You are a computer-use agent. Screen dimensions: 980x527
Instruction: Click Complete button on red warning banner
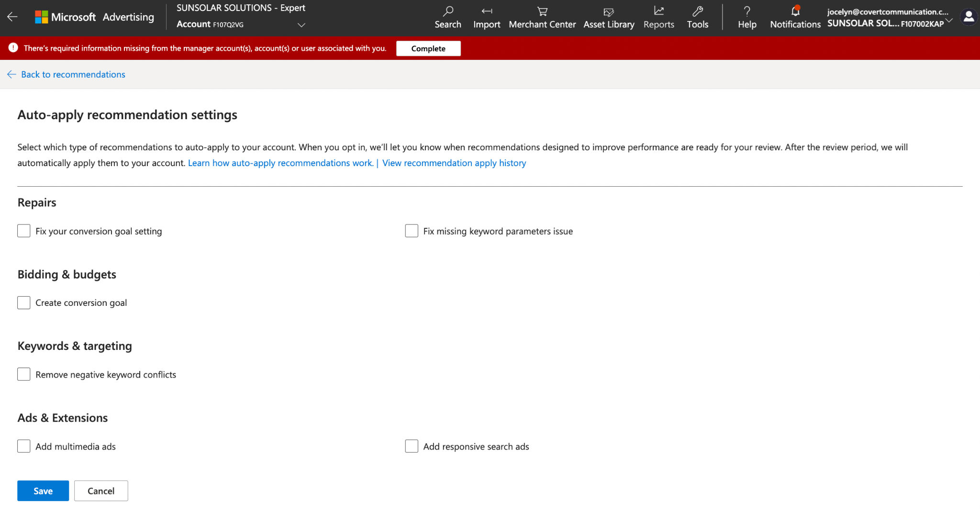point(428,48)
